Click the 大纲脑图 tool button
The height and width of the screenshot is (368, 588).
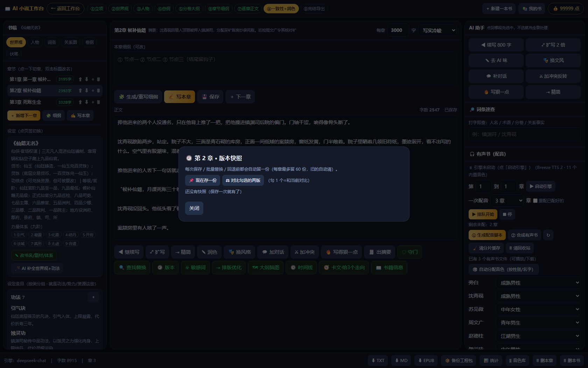(266, 268)
